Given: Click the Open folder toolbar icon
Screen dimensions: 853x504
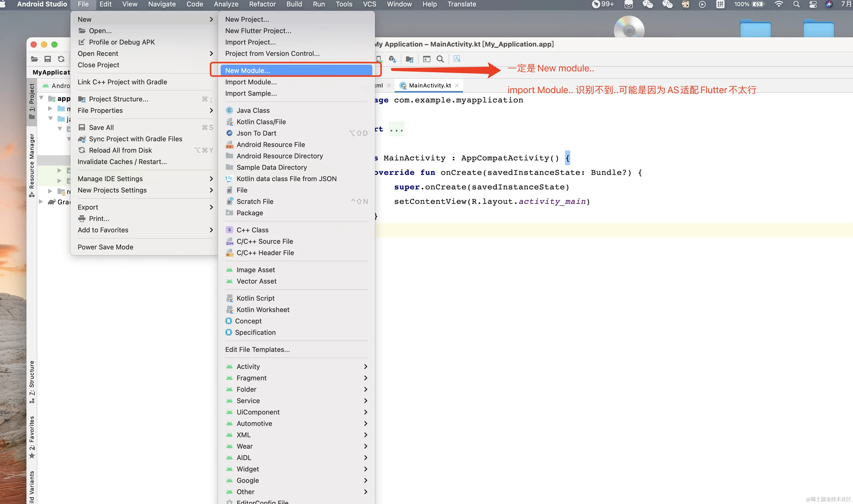Looking at the screenshot, I should pyautogui.click(x=34, y=59).
